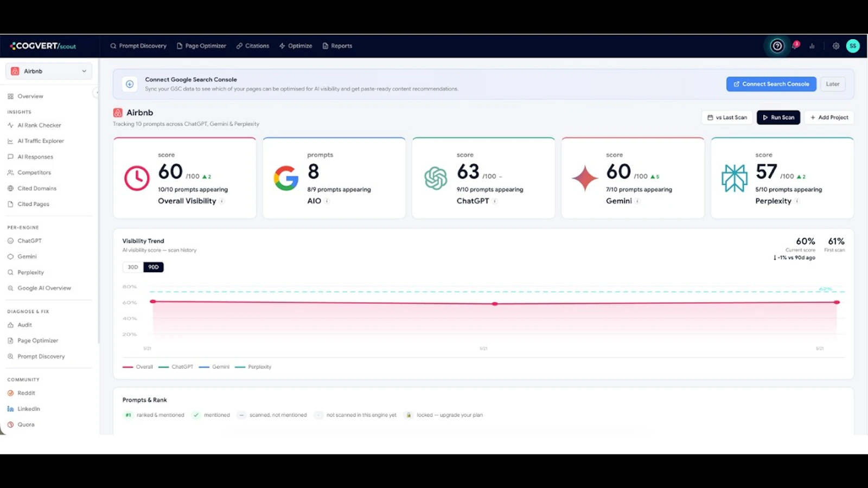Screen dimensions: 868x488
Task: Open the notifications bell icon
Action: (x=795, y=46)
